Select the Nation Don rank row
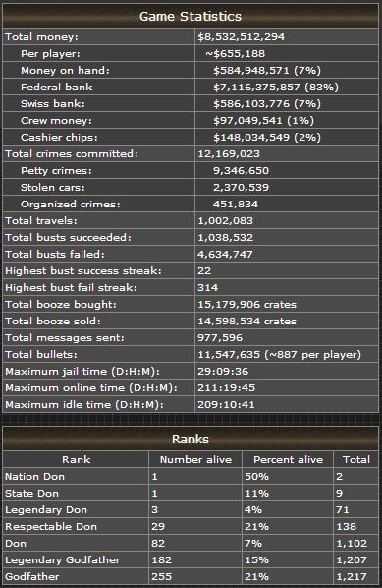The width and height of the screenshot is (382, 588). pyautogui.click(x=191, y=477)
